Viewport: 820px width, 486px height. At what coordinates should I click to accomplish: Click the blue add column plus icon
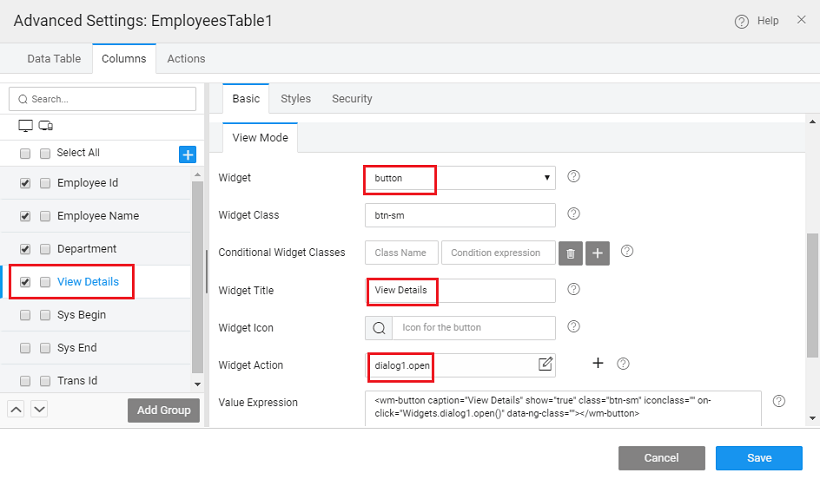click(187, 154)
